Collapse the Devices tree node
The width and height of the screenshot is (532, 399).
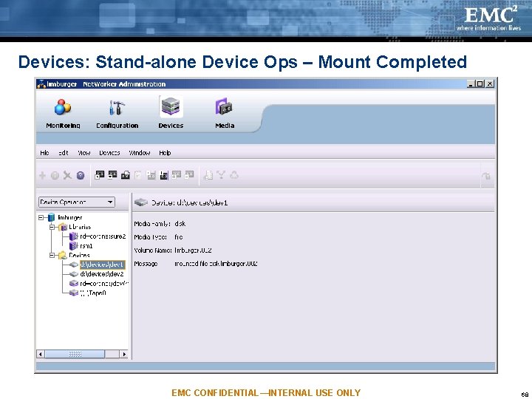click(x=52, y=255)
